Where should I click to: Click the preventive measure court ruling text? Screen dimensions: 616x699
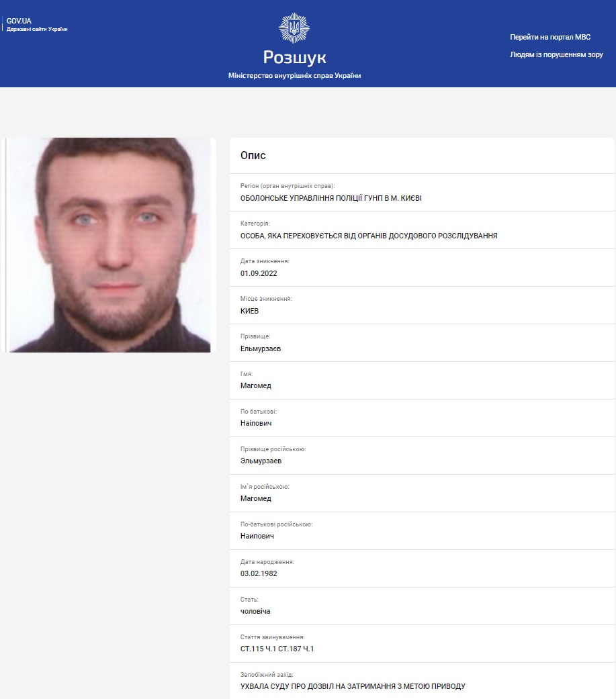point(353,686)
